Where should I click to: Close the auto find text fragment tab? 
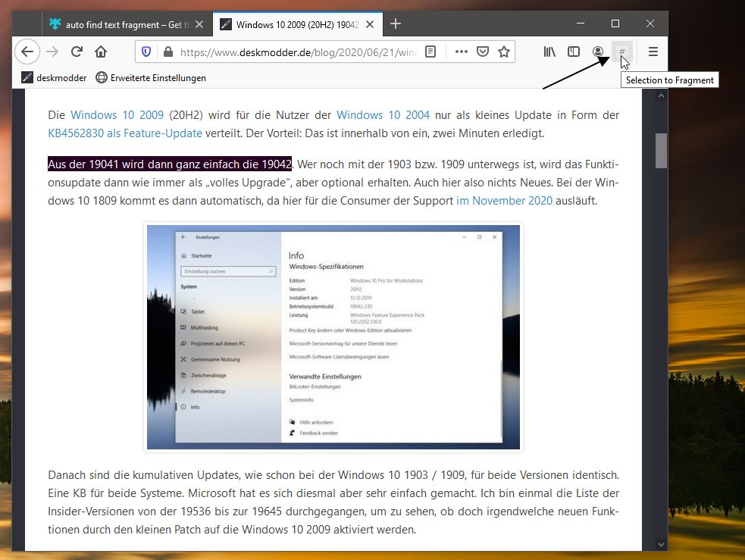199,24
